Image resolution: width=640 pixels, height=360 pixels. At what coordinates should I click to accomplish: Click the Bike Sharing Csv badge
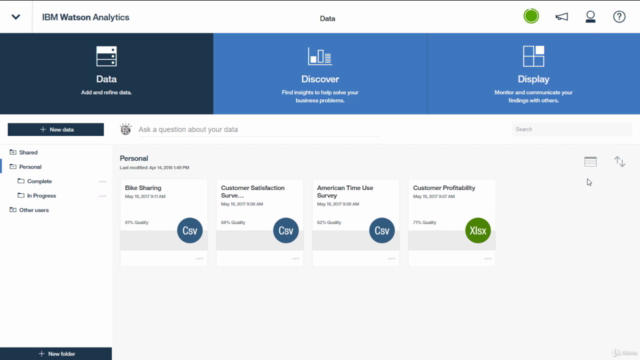tap(190, 231)
